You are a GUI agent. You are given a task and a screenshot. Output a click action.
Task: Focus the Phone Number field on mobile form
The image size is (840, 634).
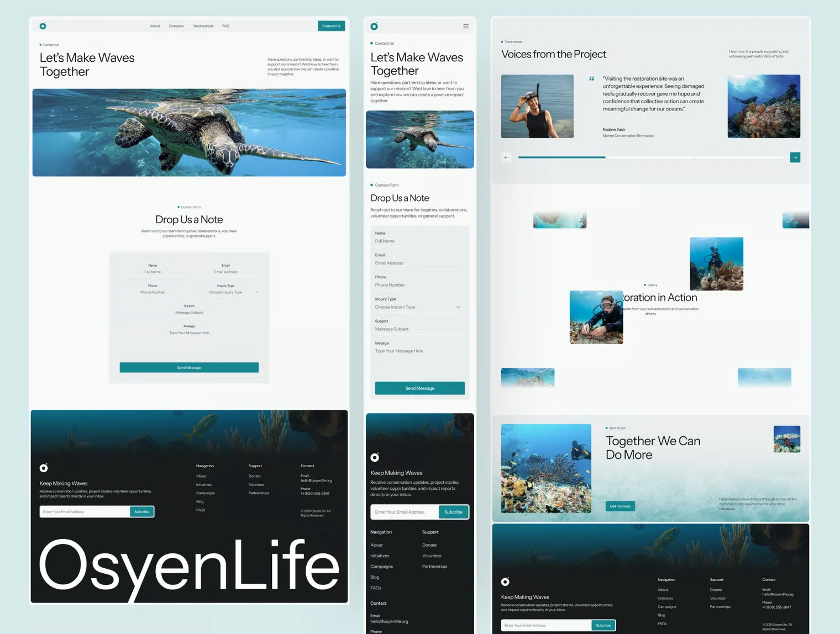tap(420, 286)
